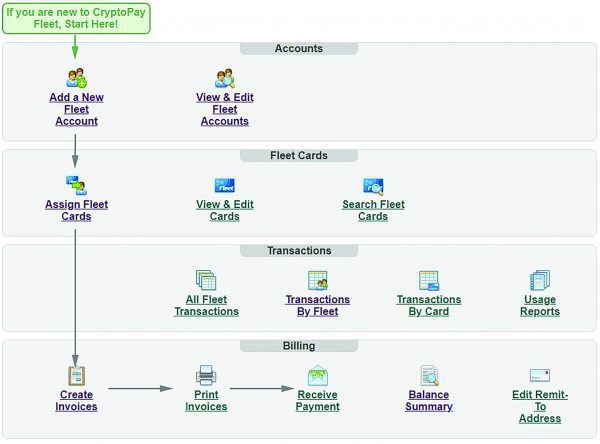Go to the Usage Reports link
The image size is (600, 444).
[540, 305]
